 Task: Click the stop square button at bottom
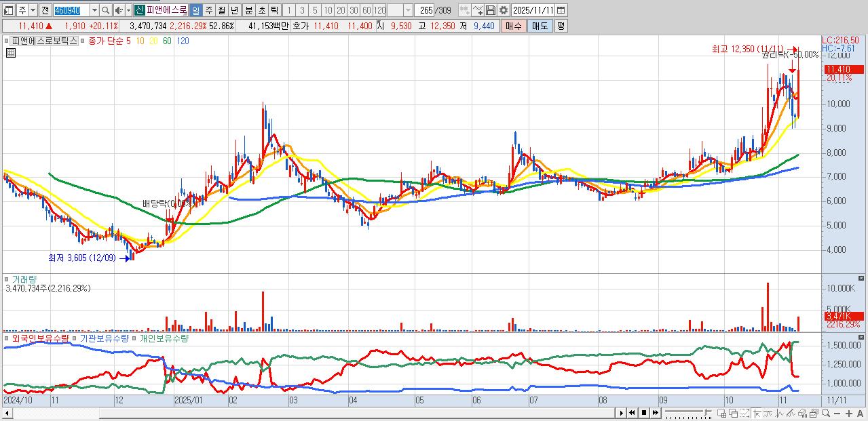click(644, 413)
